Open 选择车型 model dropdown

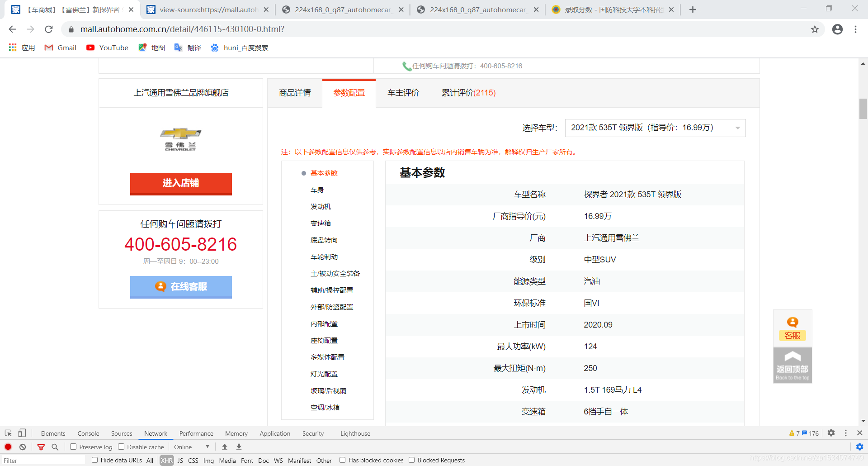tap(655, 128)
